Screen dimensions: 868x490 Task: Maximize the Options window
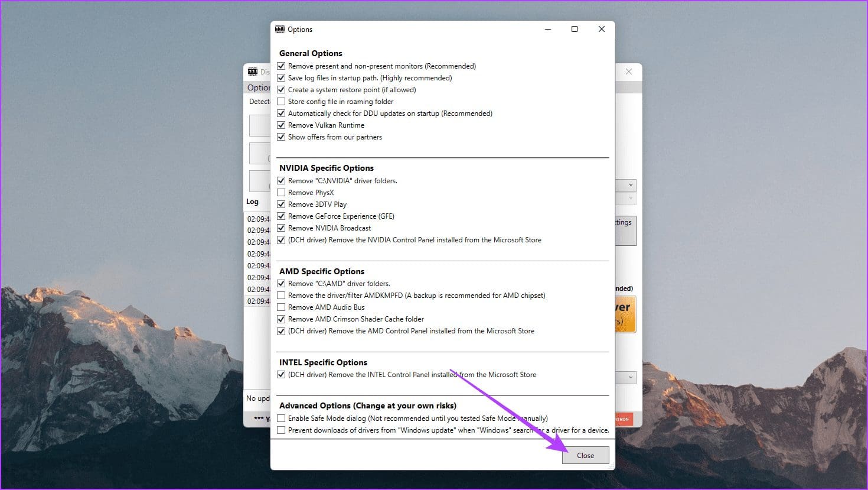575,29
